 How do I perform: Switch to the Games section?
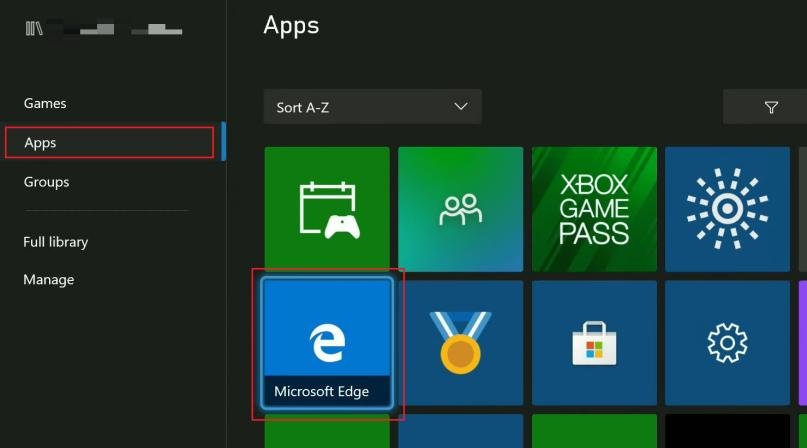click(45, 103)
